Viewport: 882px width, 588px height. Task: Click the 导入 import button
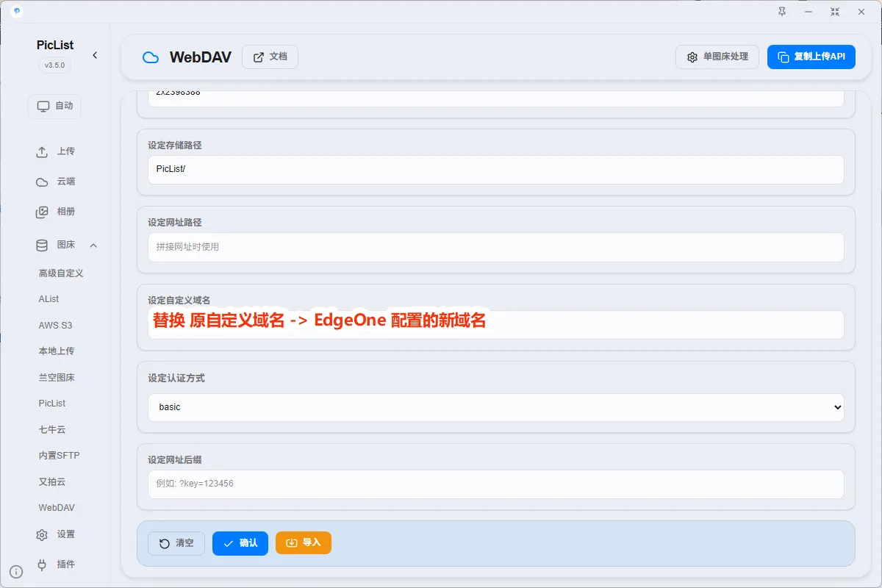click(x=304, y=542)
